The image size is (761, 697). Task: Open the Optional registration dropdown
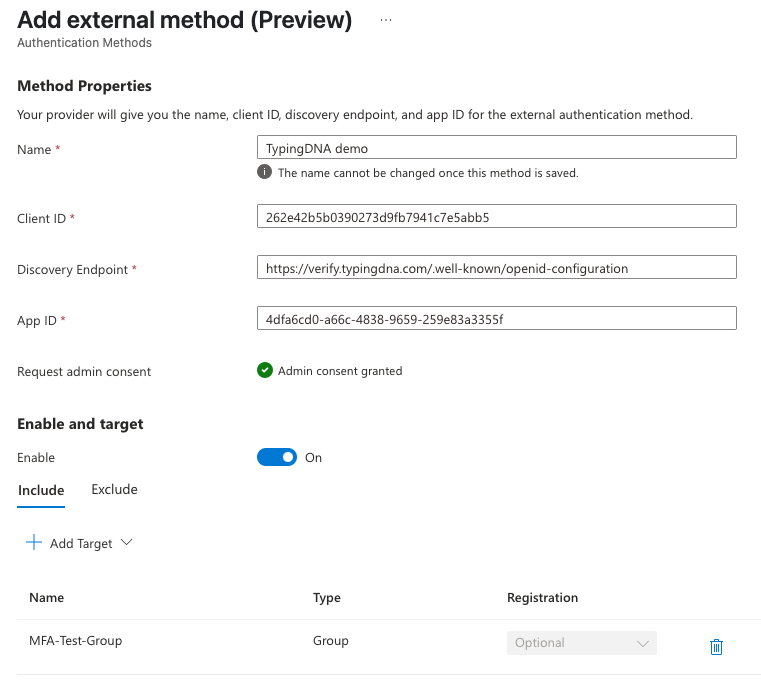pyautogui.click(x=581, y=643)
